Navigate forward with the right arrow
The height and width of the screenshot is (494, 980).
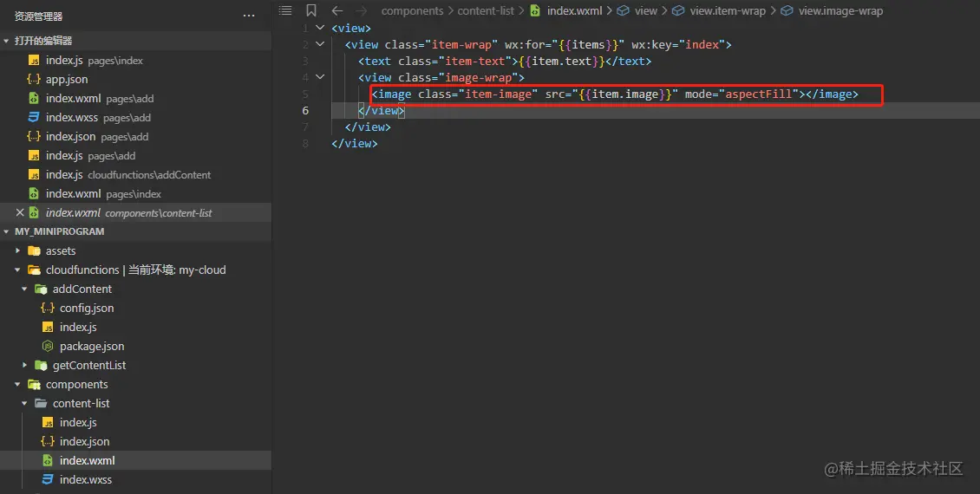click(x=362, y=10)
